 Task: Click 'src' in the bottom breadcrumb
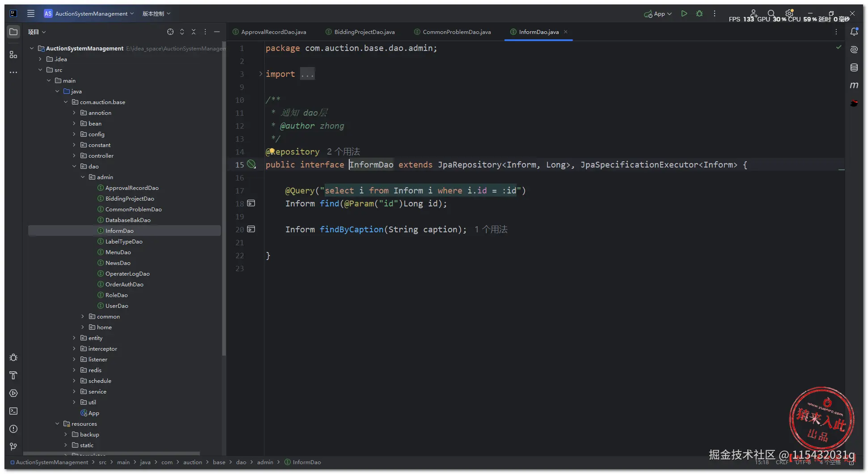[x=102, y=462]
